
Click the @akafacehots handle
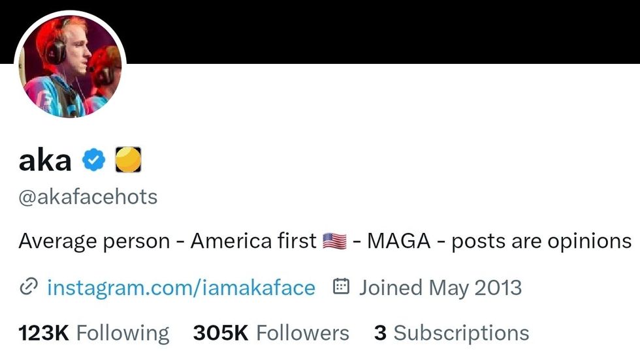click(x=88, y=197)
